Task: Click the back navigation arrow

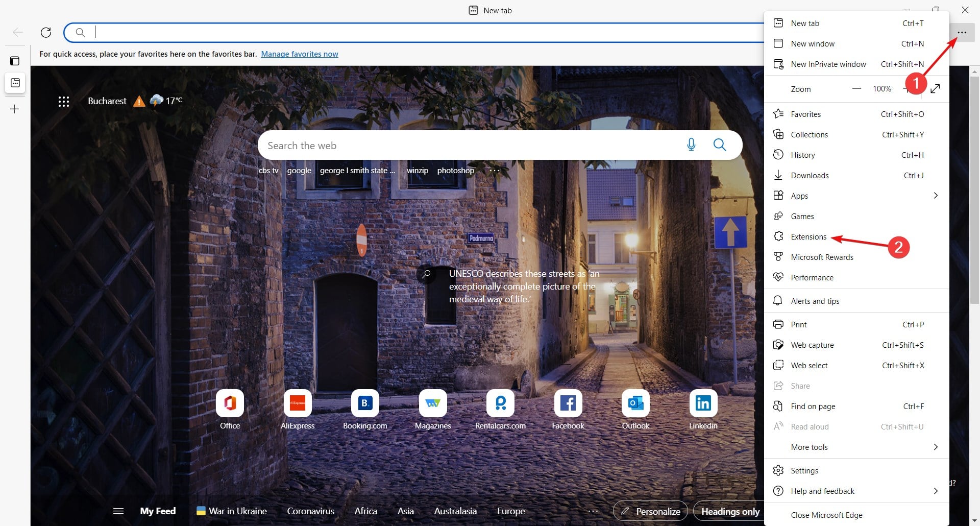Action: coord(18,33)
